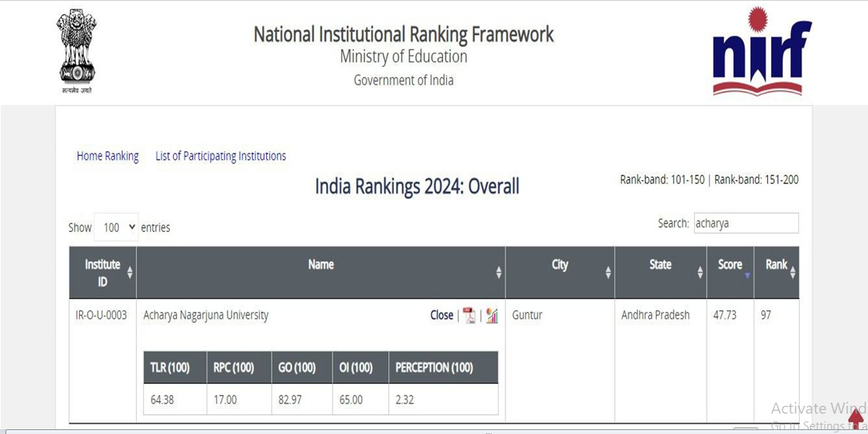Open the Rank-band: 151-200 link
The height and width of the screenshot is (434, 868).
point(756,179)
